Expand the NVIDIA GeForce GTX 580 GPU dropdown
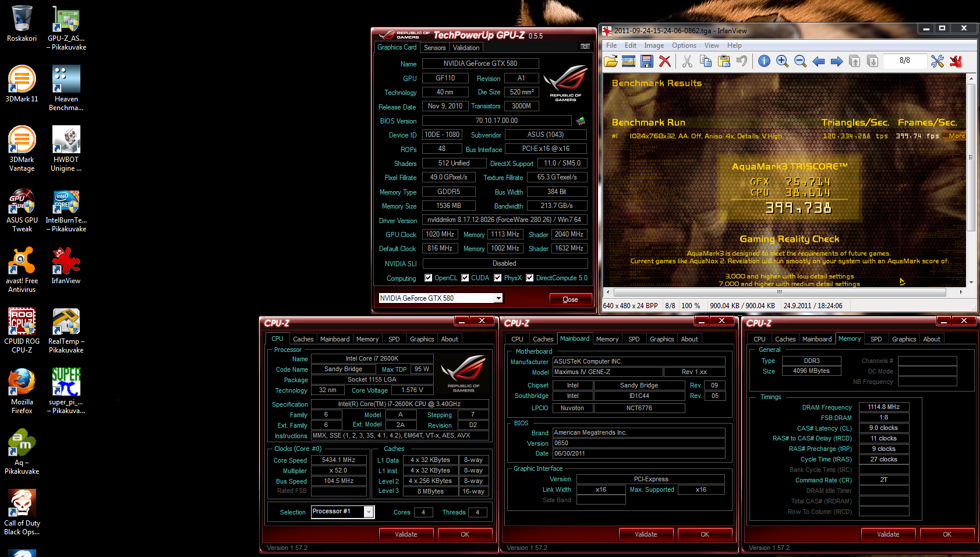The width and height of the screenshot is (980, 557). (x=498, y=298)
